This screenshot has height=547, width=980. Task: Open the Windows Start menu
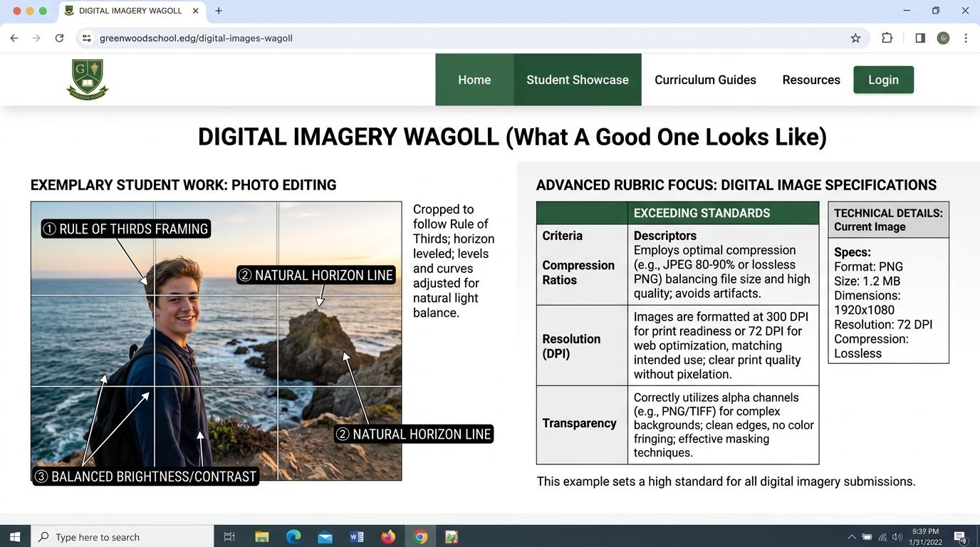pos(15,537)
